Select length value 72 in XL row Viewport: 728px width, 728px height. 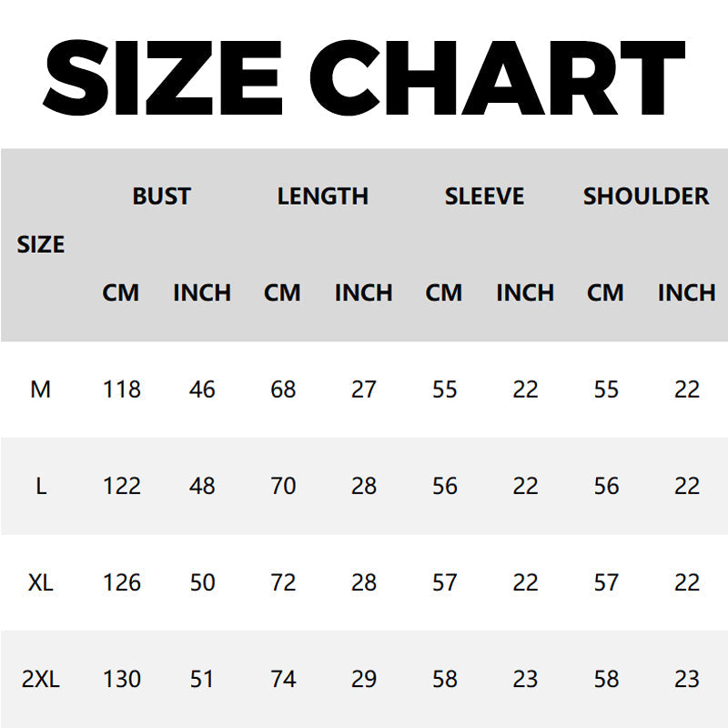pos(283,582)
